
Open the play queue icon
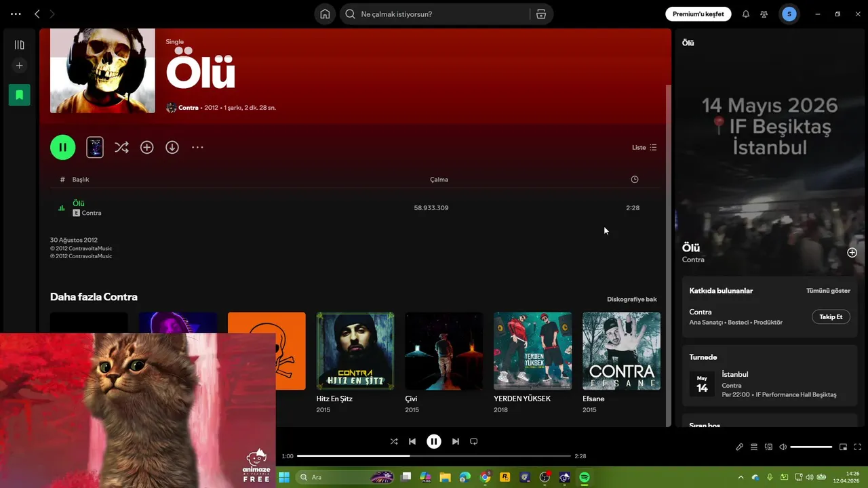point(754,447)
